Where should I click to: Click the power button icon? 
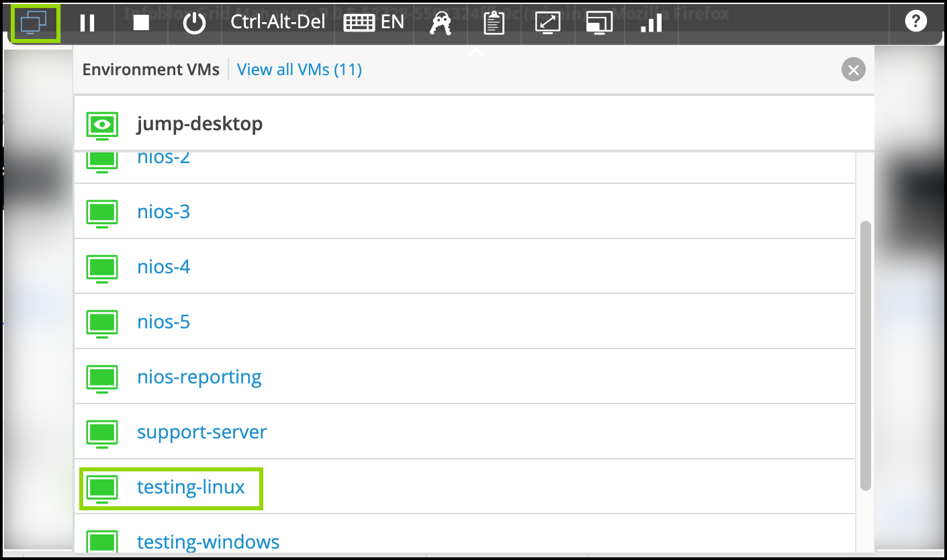click(x=195, y=23)
